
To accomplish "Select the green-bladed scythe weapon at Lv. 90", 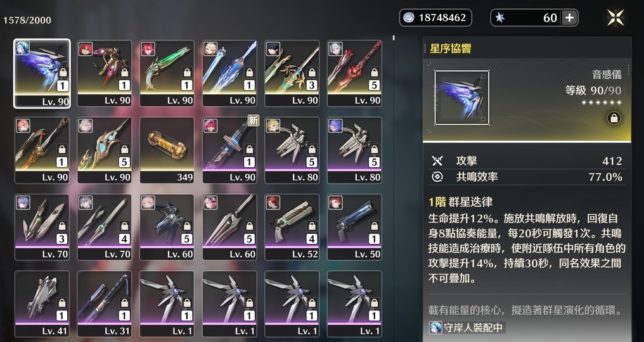I will click(x=167, y=73).
